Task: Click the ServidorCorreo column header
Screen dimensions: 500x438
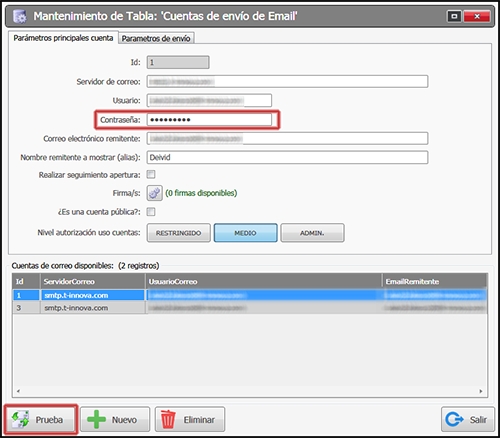Action: [x=93, y=281]
